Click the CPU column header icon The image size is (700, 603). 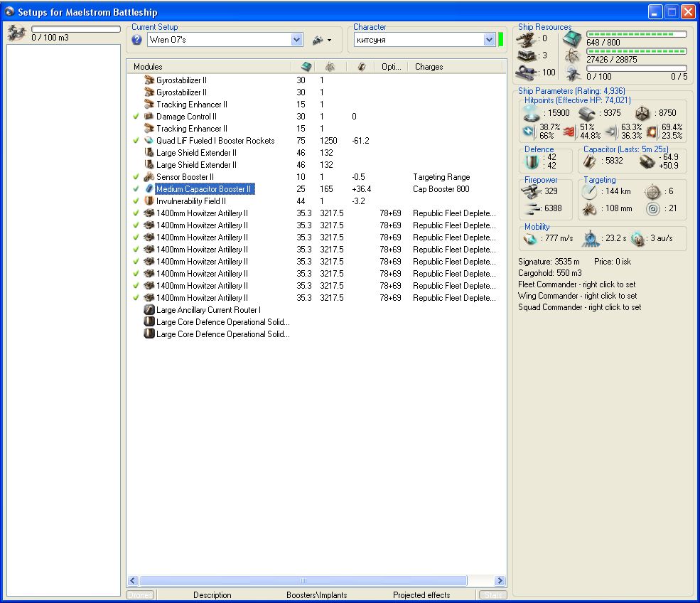(306, 67)
